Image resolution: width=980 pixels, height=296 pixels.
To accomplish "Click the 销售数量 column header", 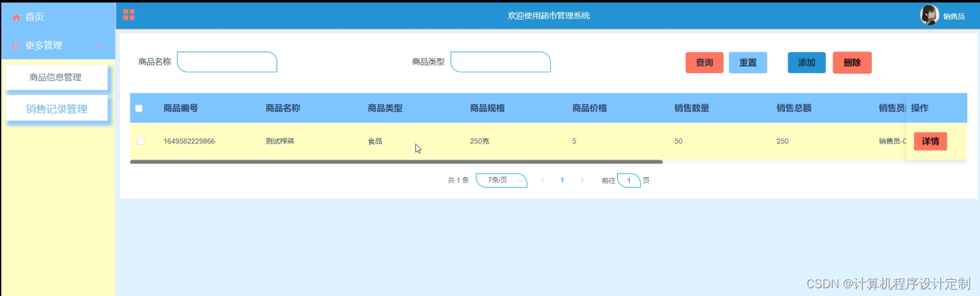I will [x=692, y=108].
